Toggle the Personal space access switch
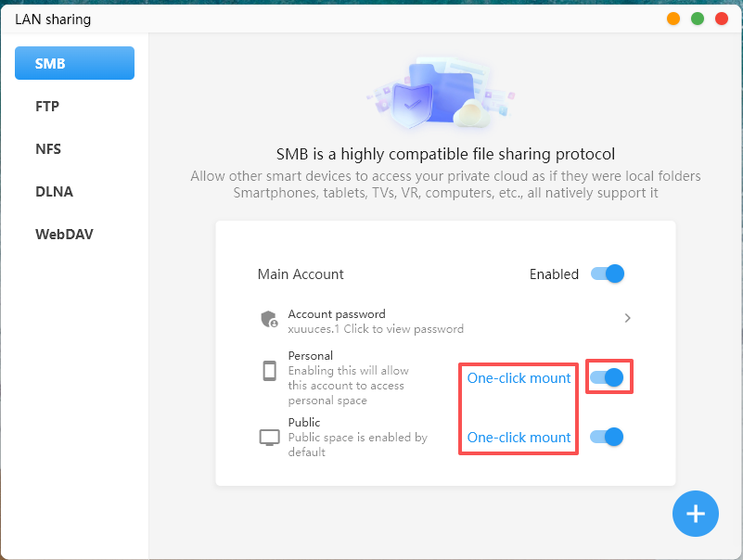 pos(607,377)
